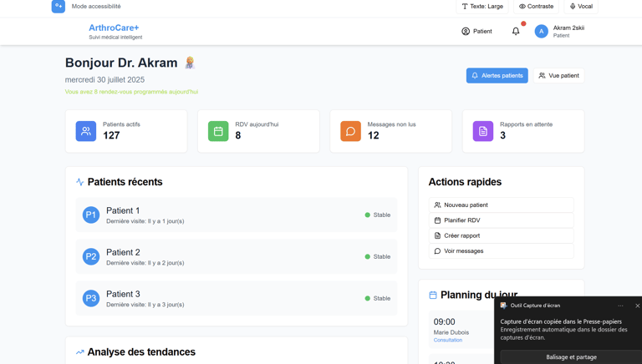Viewport: 642px width, 364px height.
Task: Click the Consultation link under Marie Dubois
Action: coord(448,341)
